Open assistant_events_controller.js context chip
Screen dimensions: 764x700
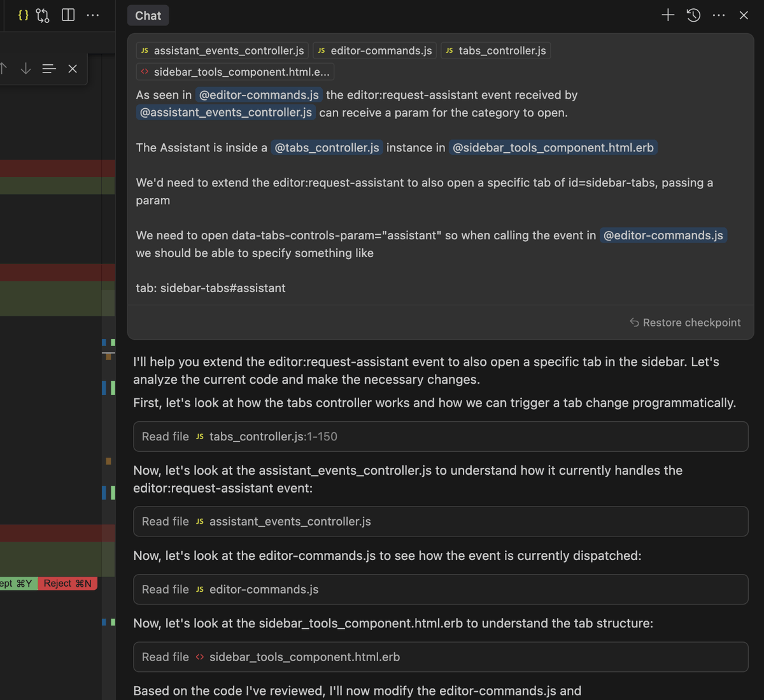(x=222, y=50)
